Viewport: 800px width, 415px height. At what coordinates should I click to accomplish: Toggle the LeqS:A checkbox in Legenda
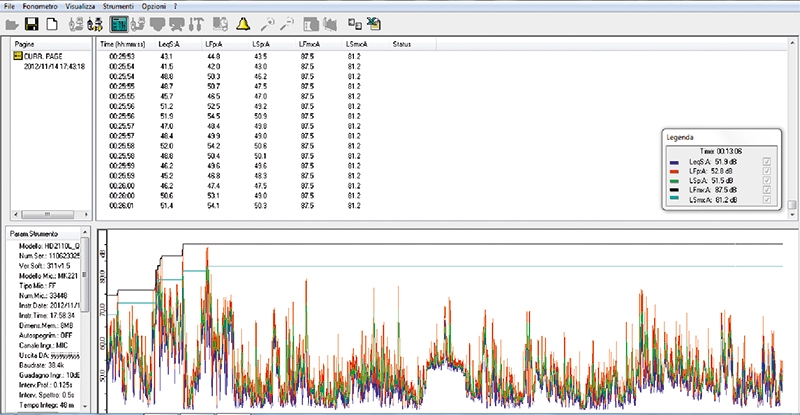(x=767, y=161)
